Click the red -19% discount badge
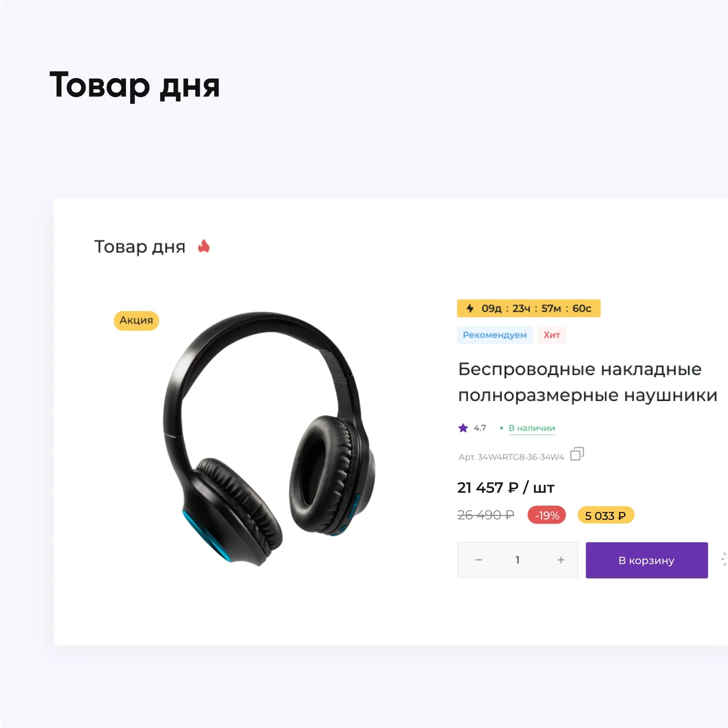 tap(547, 515)
